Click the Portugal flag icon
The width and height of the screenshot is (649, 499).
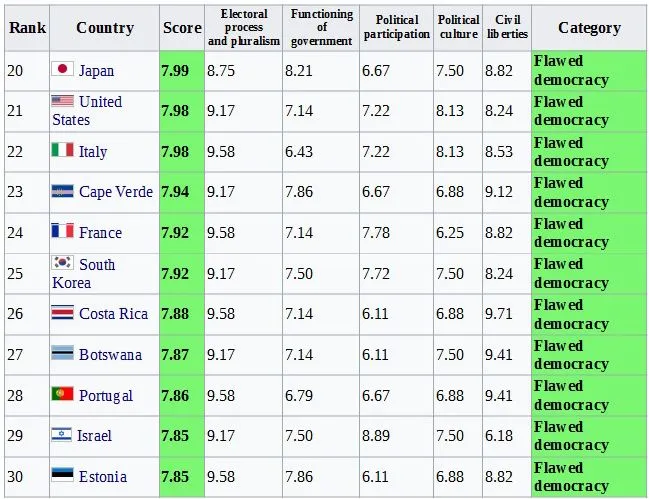pyautogui.click(x=63, y=395)
